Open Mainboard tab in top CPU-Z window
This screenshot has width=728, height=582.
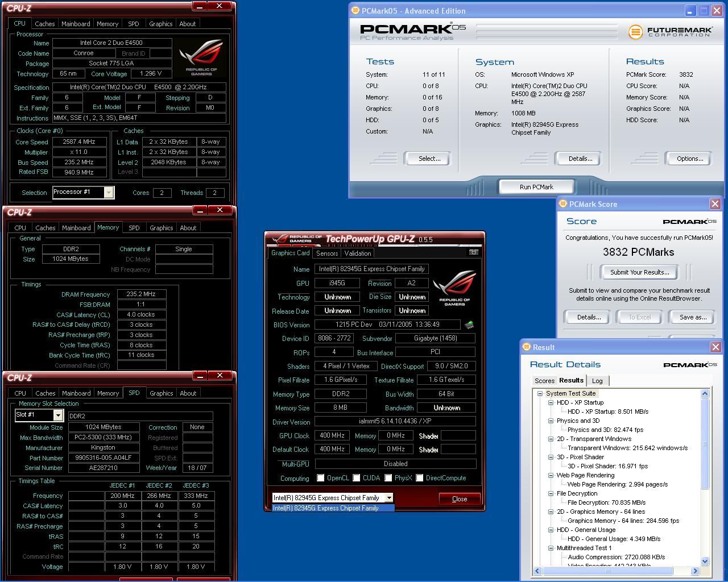click(x=76, y=24)
